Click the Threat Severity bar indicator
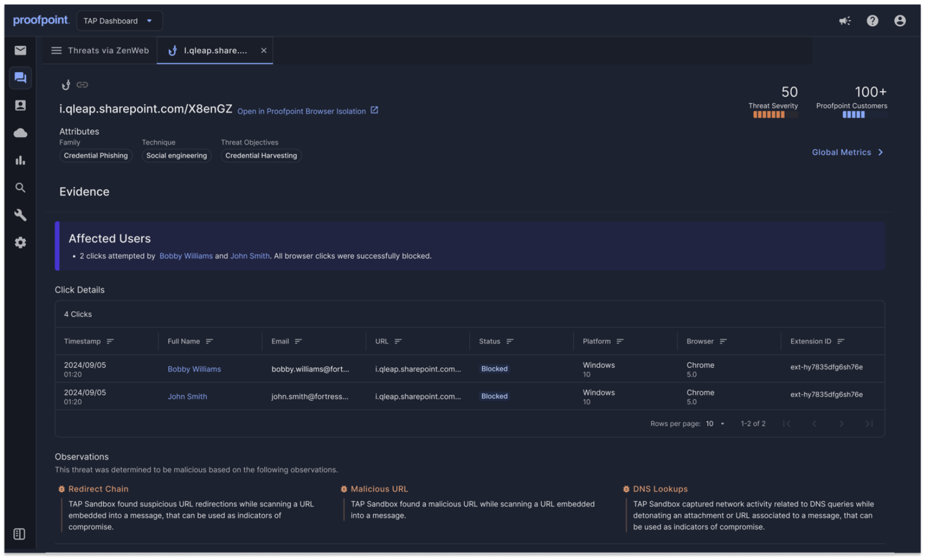933x560 pixels. pos(775,115)
